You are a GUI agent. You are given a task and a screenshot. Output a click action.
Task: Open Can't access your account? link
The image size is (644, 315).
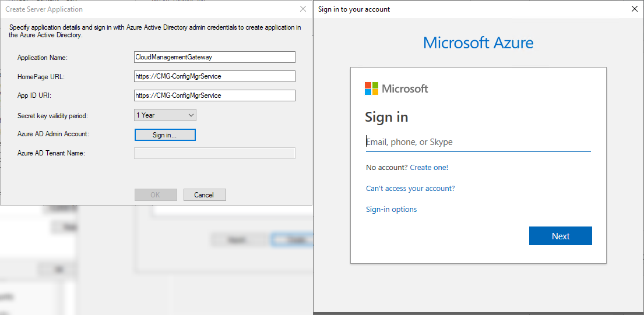click(x=410, y=188)
